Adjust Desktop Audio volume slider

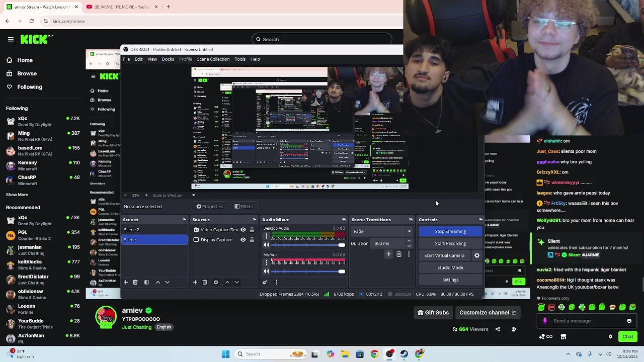308,245
